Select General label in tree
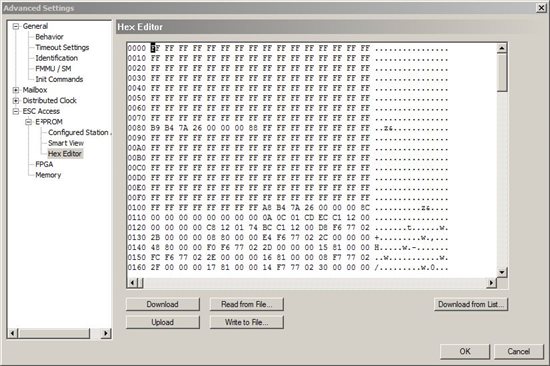This screenshot has height=366, width=550. click(35, 26)
